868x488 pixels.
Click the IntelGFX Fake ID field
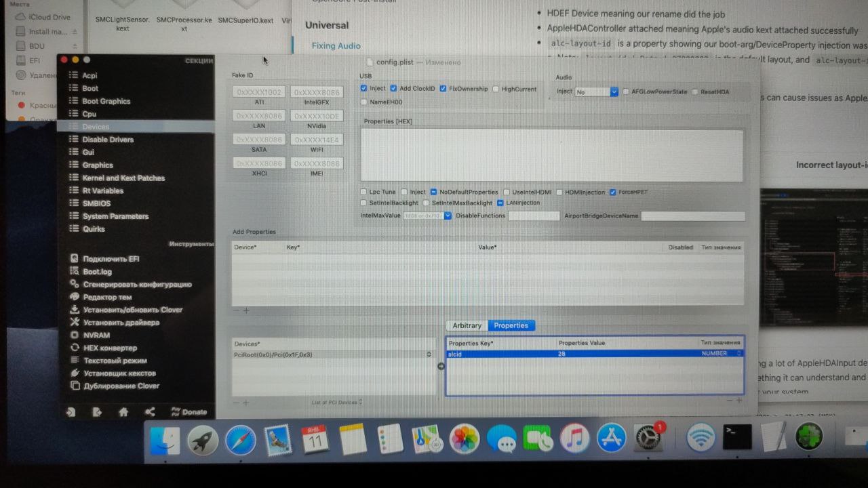317,91
